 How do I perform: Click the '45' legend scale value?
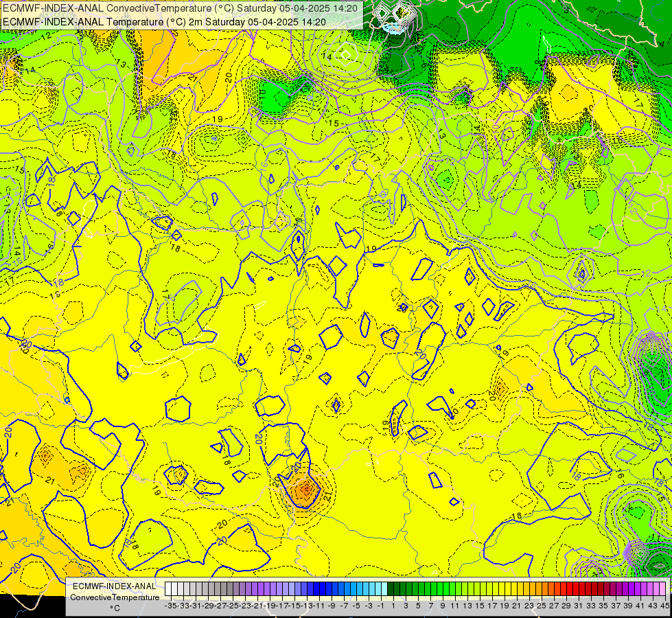point(664,606)
